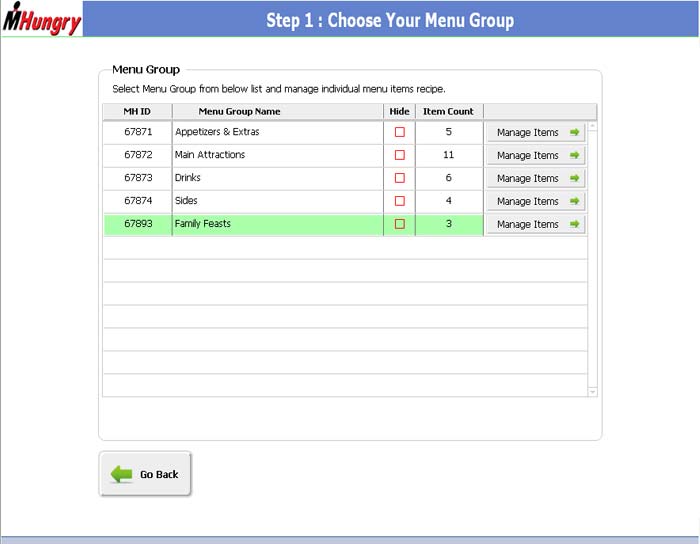Viewport: 700px width, 544px height.
Task: Click green arrow in Drinks row
Action: [x=575, y=178]
